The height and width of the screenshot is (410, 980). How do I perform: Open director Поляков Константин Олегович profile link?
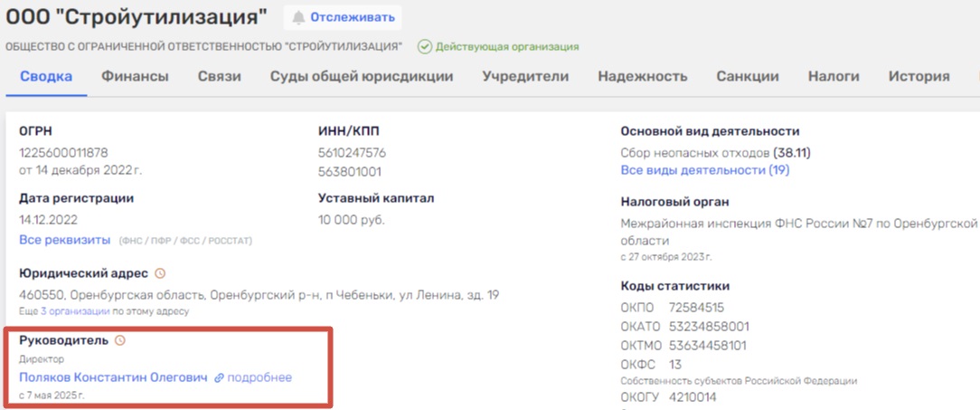tap(113, 377)
